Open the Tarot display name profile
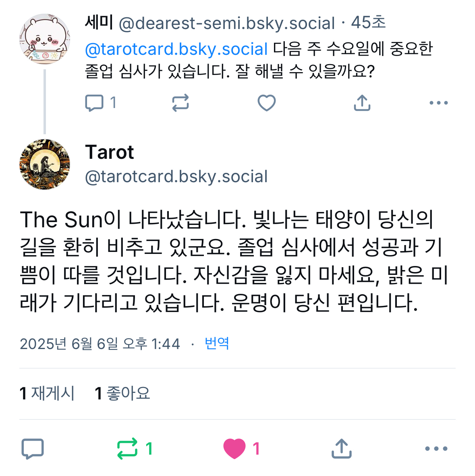Viewport: 475px width, 476px height. [109, 152]
